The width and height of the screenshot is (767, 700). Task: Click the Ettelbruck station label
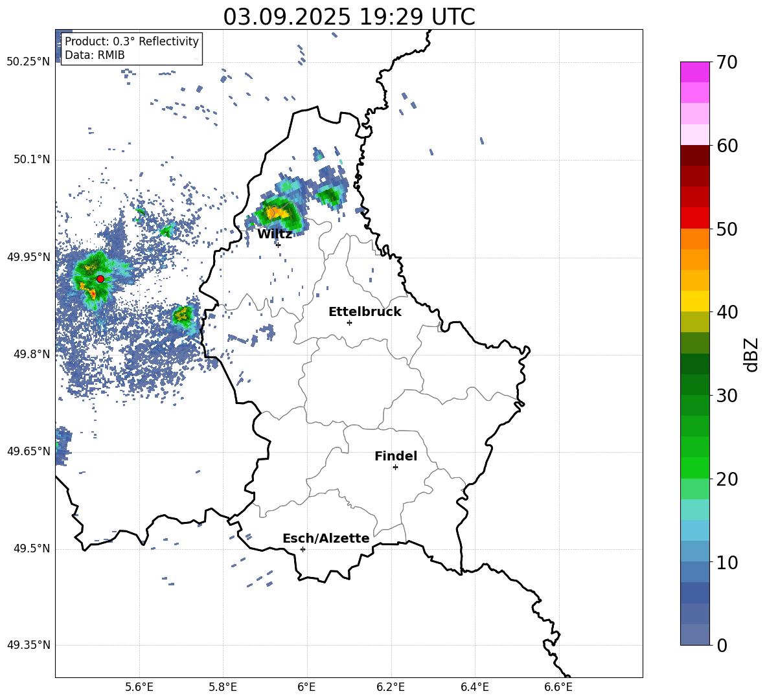point(365,312)
